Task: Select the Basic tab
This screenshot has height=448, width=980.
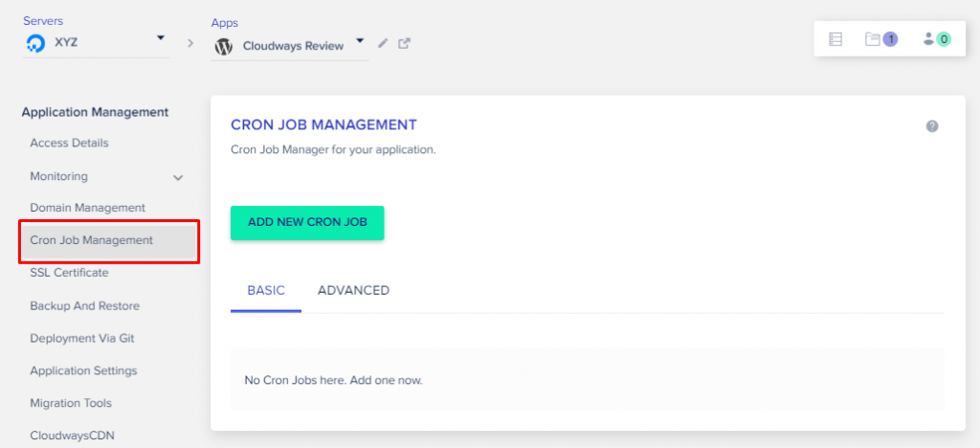Action: pyautogui.click(x=266, y=290)
